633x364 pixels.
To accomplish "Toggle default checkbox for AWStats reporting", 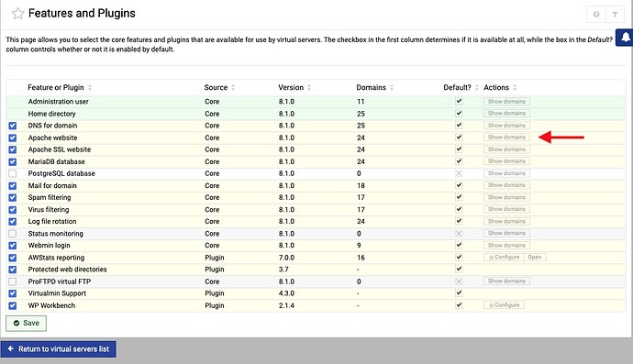I will coord(459,257).
